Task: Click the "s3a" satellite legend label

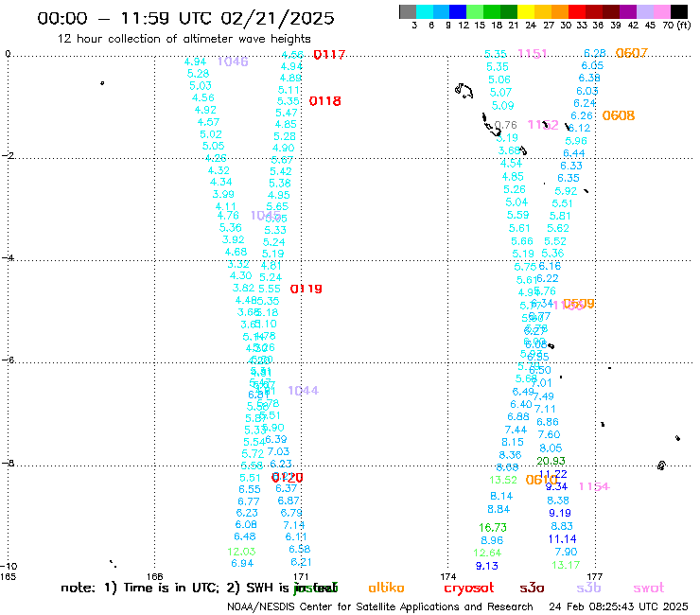Action: pos(532,588)
